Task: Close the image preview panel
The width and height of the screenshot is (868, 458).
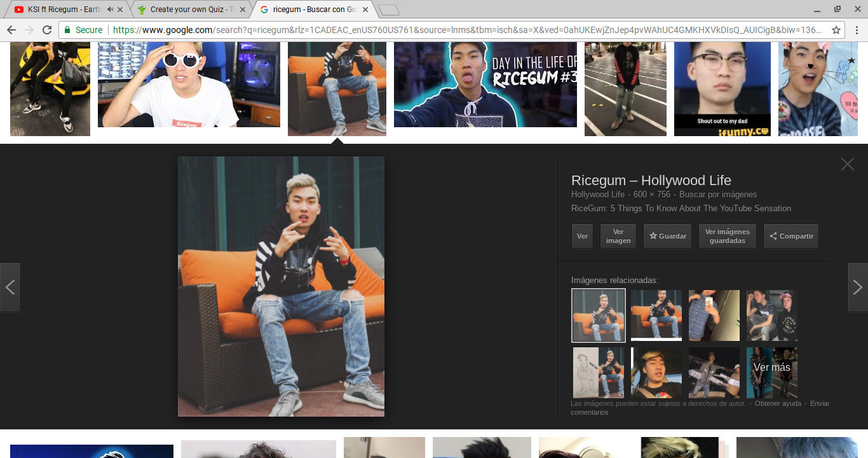Action: 848,164
